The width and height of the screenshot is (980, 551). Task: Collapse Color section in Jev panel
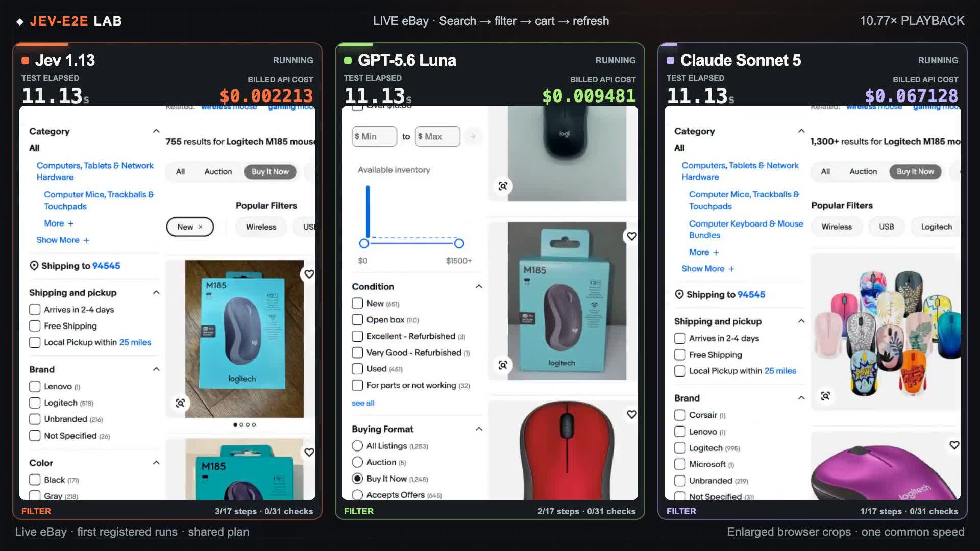[156, 463]
